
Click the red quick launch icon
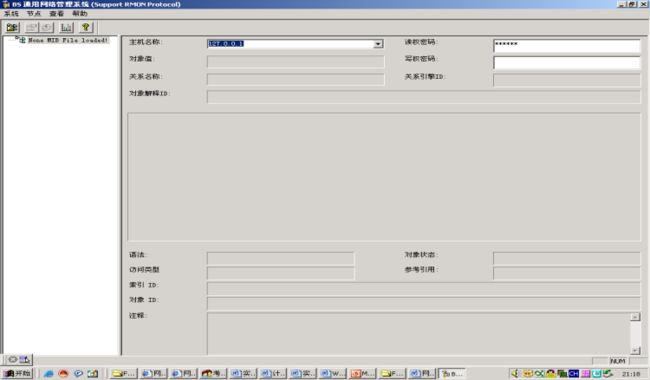(63, 373)
